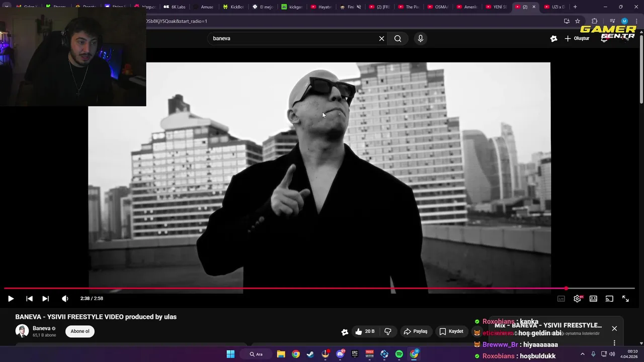
Task: Click the install/cast icon in address bar
Action: click(x=567, y=21)
